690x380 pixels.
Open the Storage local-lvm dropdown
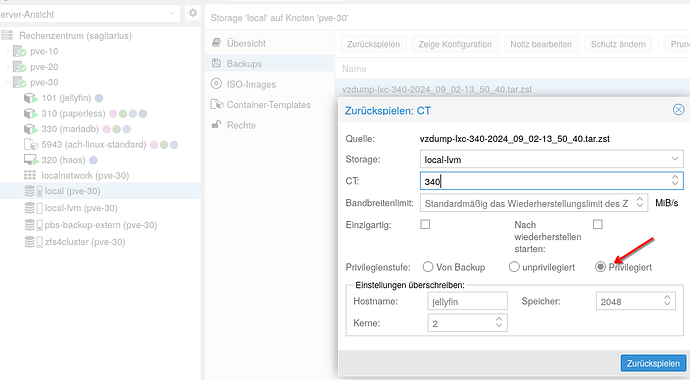pos(675,159)
